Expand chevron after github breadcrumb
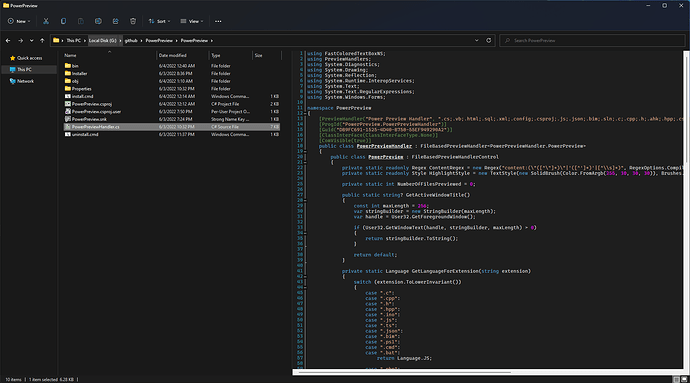Image resolution: width=690 pixels, height=383 pixels. coord(141,41)
